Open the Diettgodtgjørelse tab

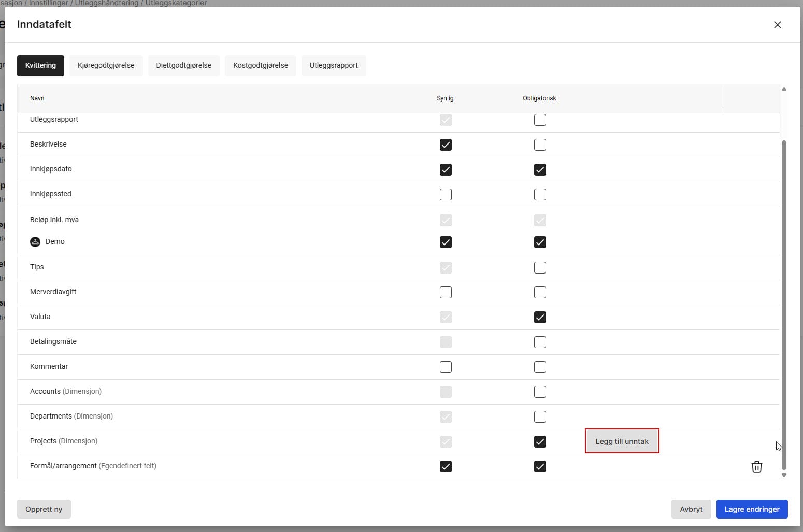[x=183, y=66]
